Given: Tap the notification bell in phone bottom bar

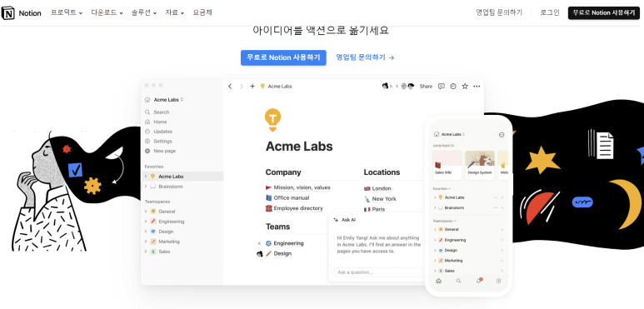Looking at the screenshot, I should tap(479, 281).
